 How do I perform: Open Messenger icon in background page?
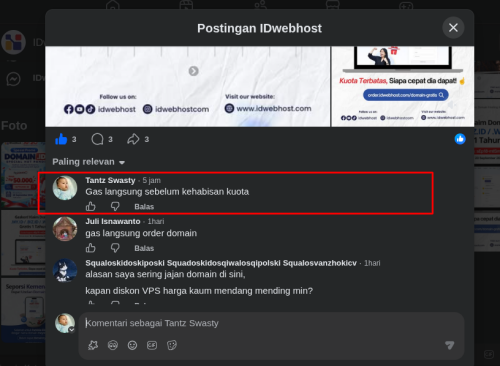click(x=13, y=79)
